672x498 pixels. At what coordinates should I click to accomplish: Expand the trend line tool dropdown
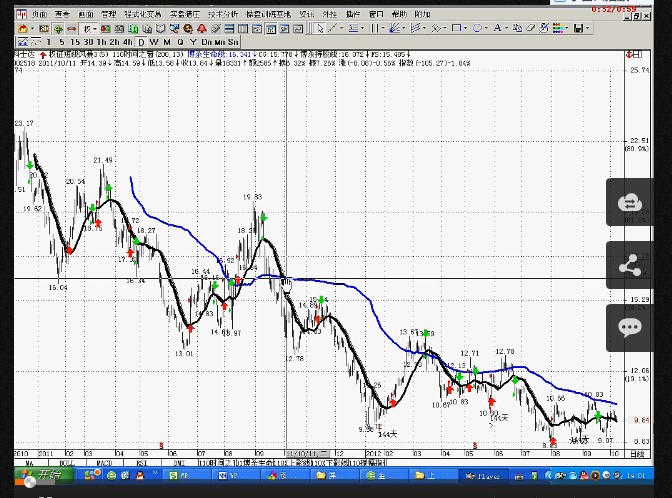point(342,29)
